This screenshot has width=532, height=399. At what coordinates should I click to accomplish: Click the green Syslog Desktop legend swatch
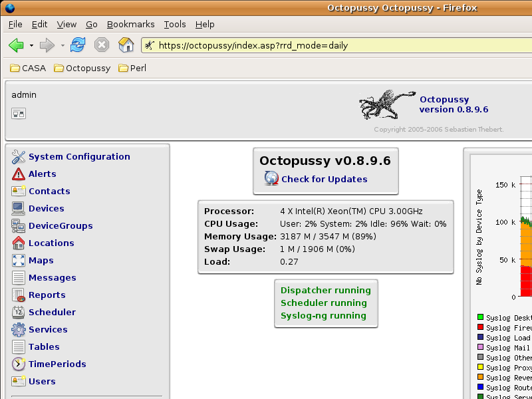pyautogui.click(x=480, y=317)
